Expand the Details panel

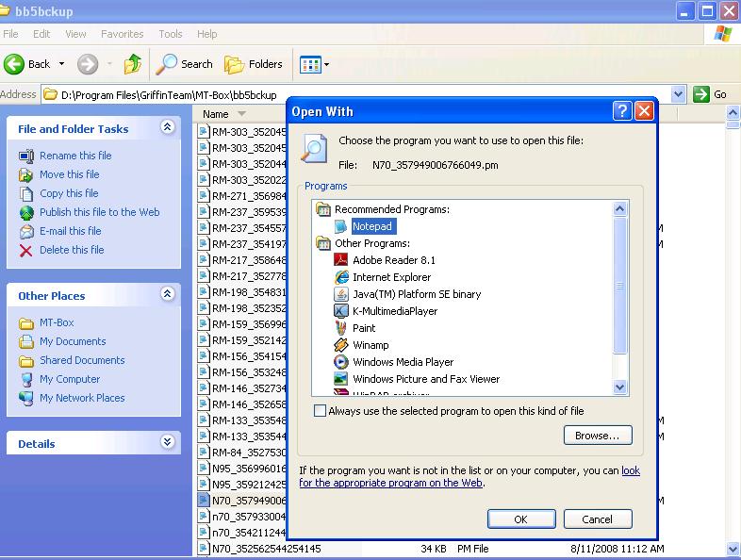point(167,442)
